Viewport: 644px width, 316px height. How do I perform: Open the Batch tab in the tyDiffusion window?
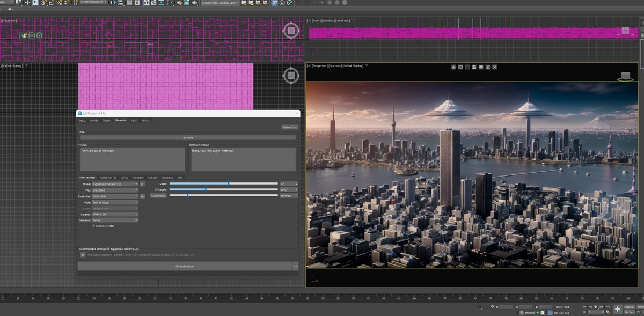coord(134,120)
